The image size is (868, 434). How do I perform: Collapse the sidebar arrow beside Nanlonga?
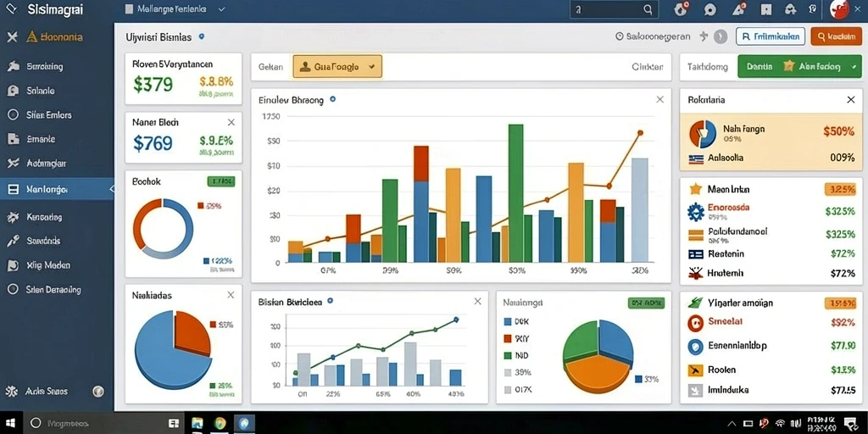pyautogui.click(x=111, y=189)
